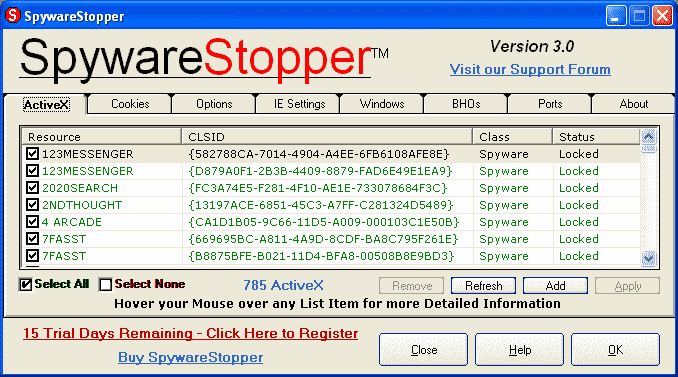Click the 15 Trial Days Remaining register link

coord(190,333)
